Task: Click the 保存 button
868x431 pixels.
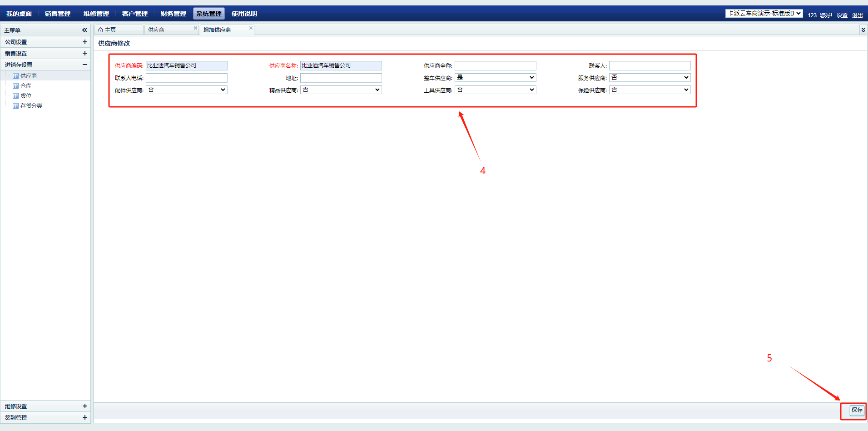Action: [x=857, y=410]
